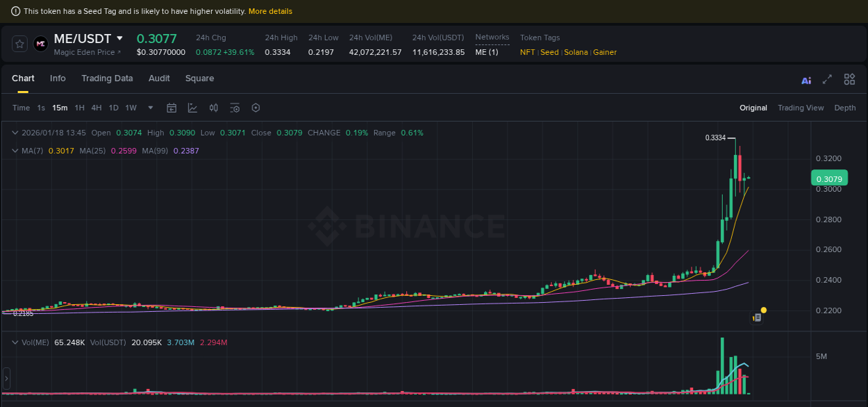Collapse the OHLC info row
The width and height of the screenshot is (868, 407).
(15, 132)
